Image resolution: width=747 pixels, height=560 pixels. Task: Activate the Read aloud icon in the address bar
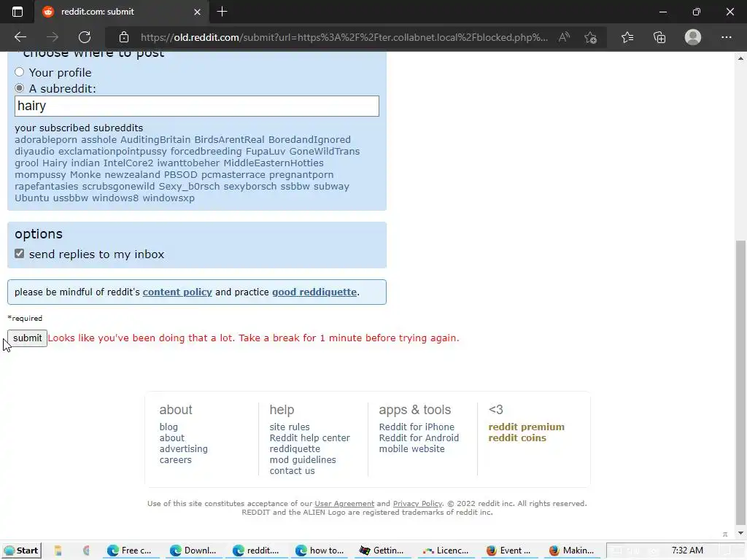coord(564,37)
